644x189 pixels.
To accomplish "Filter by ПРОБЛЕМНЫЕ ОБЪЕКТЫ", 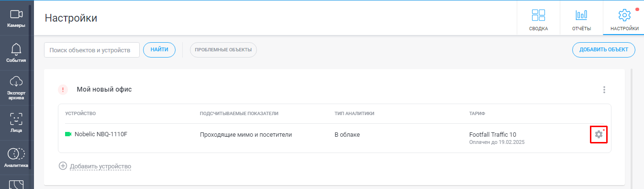I will (223, 50).
